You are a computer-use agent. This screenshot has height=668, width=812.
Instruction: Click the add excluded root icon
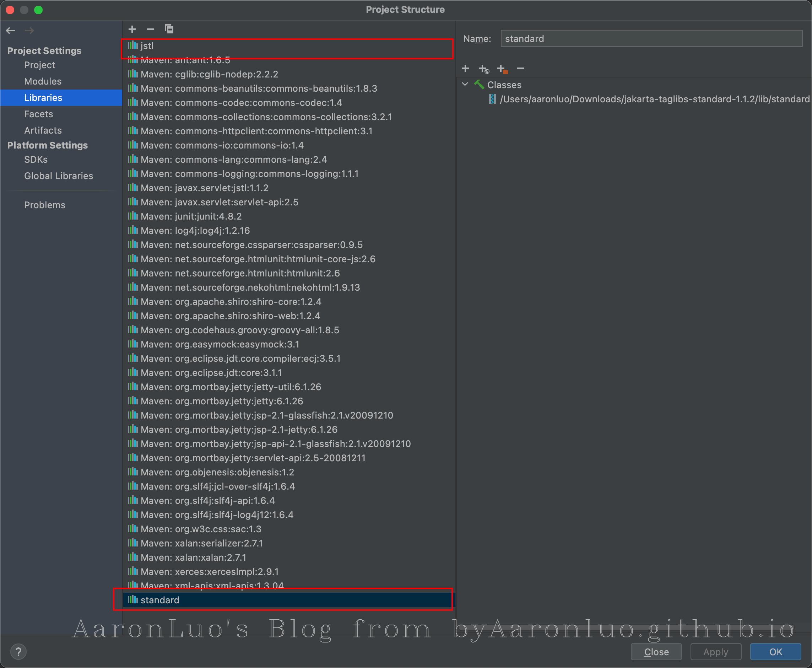[502, 69]
